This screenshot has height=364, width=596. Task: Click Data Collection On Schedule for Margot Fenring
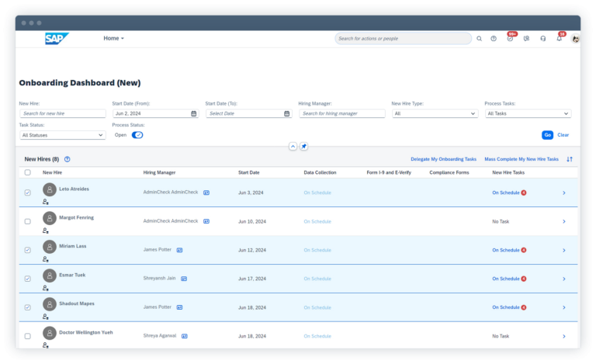[317, 221]
